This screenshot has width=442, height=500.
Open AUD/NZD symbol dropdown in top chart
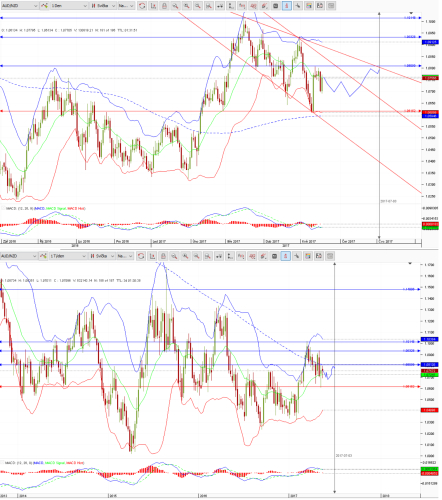pyautogui.click(x=19, y=6)
